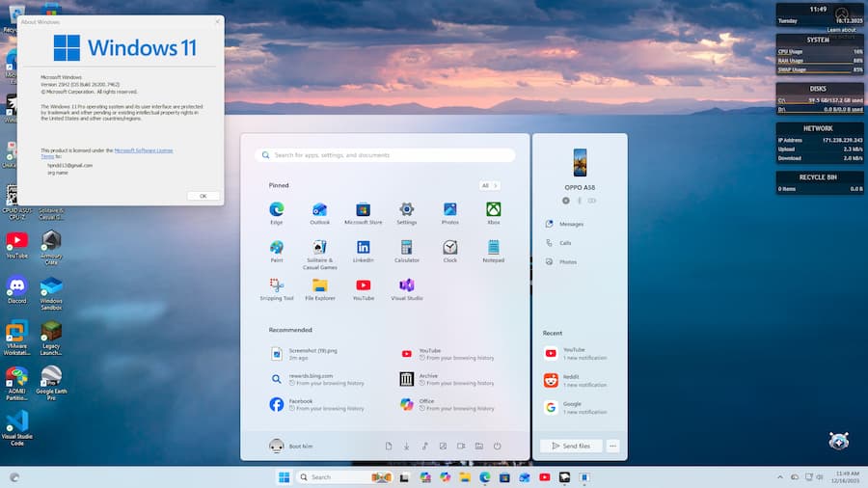Click the Start menu search field
This screenshot has width=868, height=488.
tap(386, 155)
